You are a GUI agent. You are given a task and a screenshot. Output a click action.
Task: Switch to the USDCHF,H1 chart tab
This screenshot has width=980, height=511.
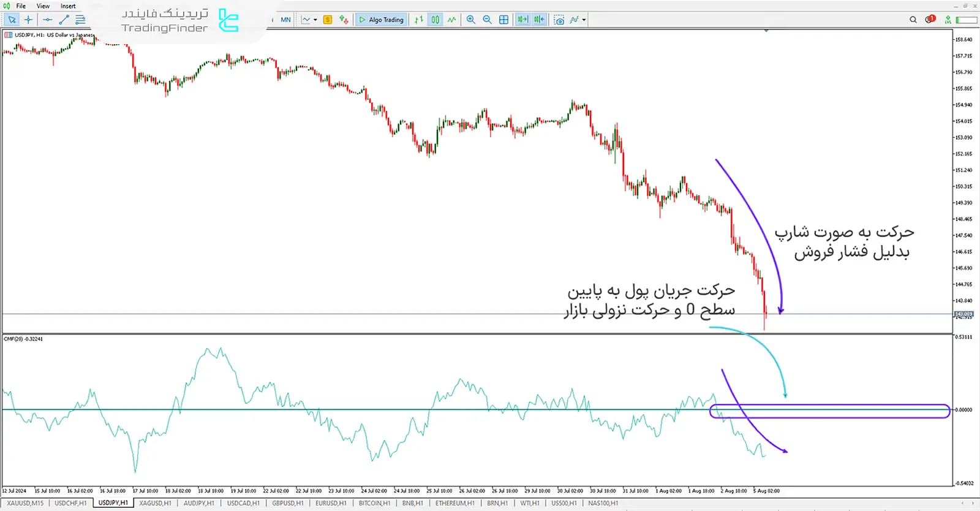(70, 503)
